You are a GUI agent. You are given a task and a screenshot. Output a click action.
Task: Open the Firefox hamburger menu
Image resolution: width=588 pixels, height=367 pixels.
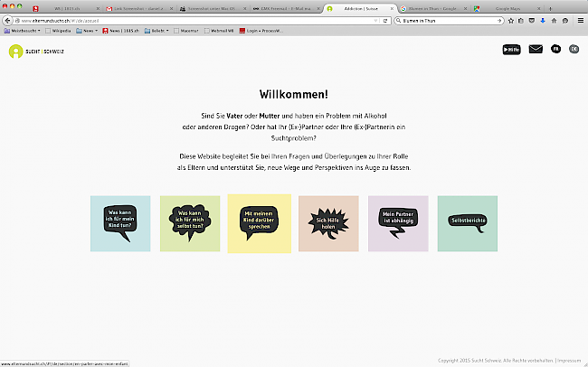(579, 18)
